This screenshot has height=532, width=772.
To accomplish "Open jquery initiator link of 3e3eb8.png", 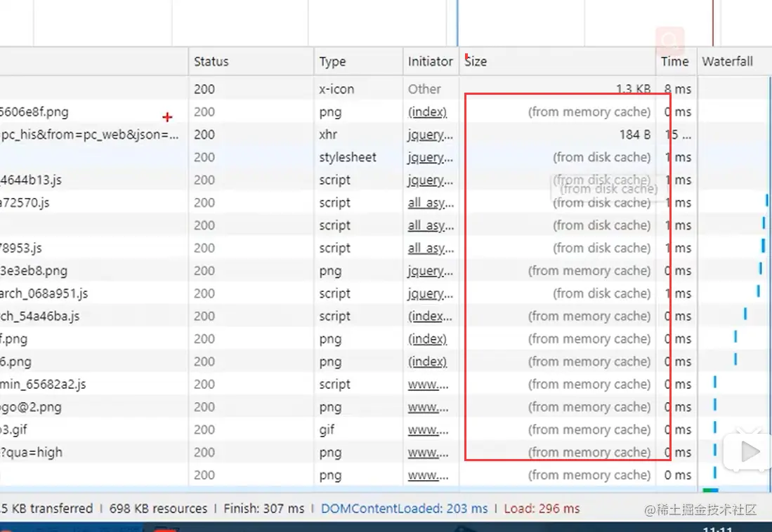I will click(x=431, y=271).
